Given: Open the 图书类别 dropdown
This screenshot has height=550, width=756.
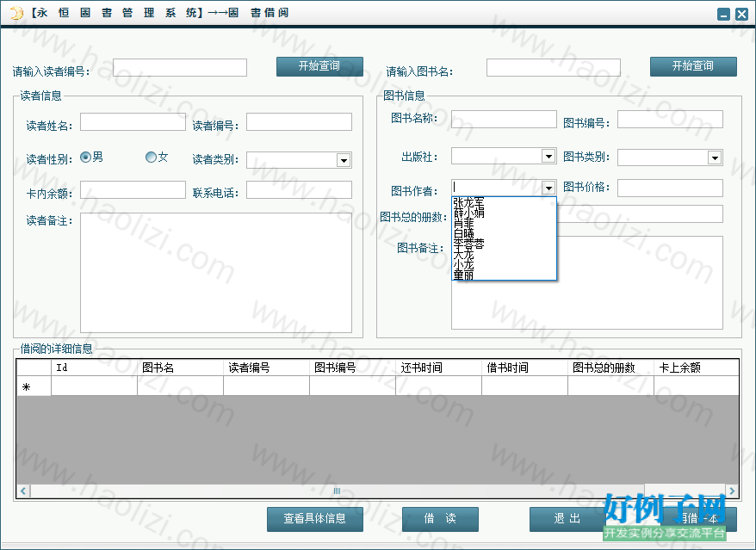Looking at the screenshot, I should 715,158.
